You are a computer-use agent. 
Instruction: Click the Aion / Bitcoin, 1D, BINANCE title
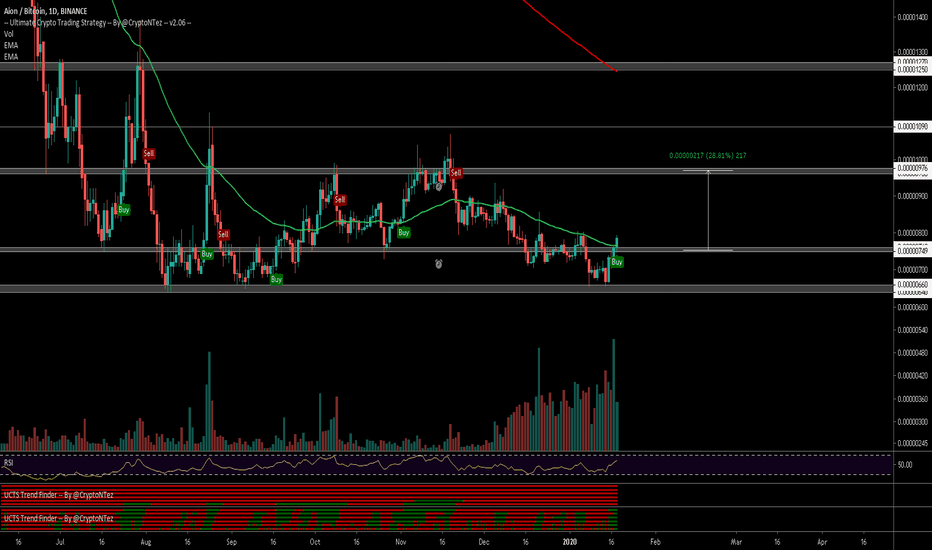[x=45, y=11]
